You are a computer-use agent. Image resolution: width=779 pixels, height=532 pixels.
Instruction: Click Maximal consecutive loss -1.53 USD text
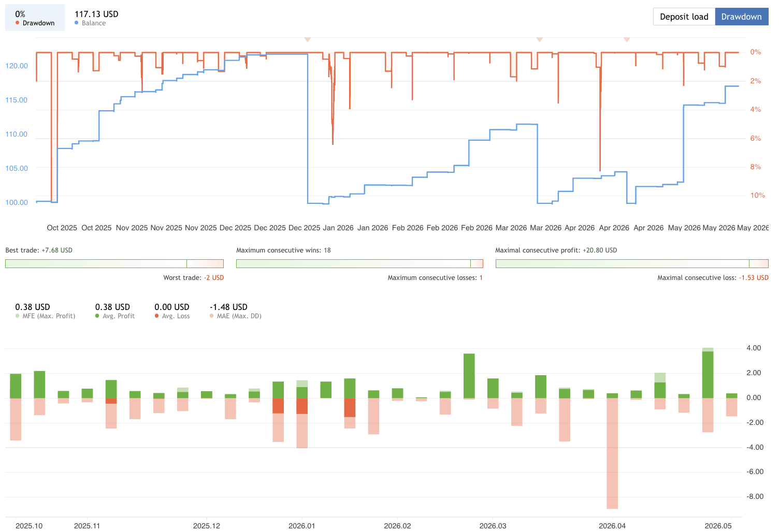(713, 277)
